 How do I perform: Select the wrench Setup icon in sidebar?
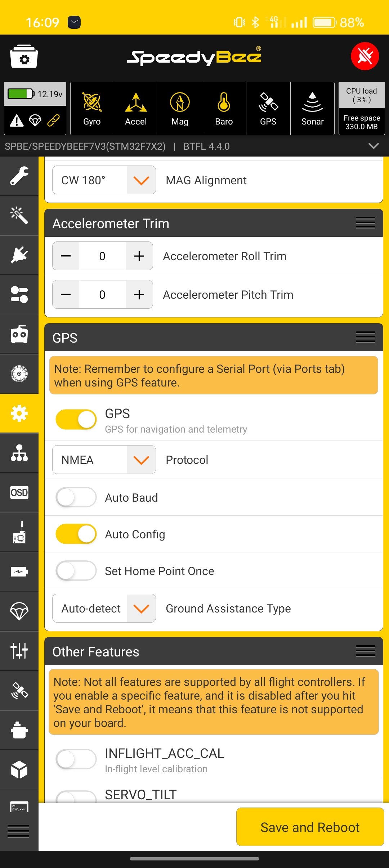[x=19, y=176]
